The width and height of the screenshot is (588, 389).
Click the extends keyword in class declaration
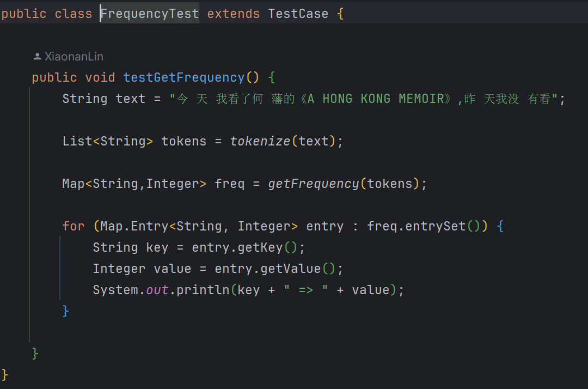(233, 14)
